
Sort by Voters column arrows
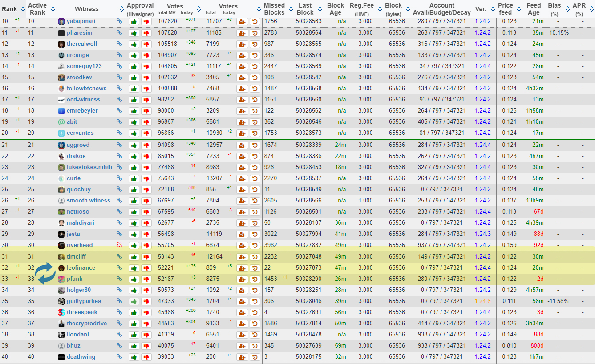click(258, 9)
